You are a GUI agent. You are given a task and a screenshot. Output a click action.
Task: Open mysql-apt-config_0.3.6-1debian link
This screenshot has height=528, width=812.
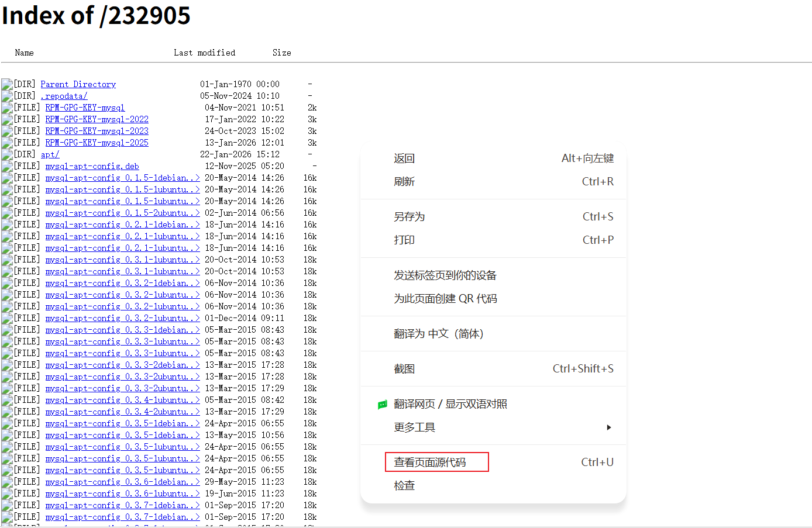tap(122, 482)
